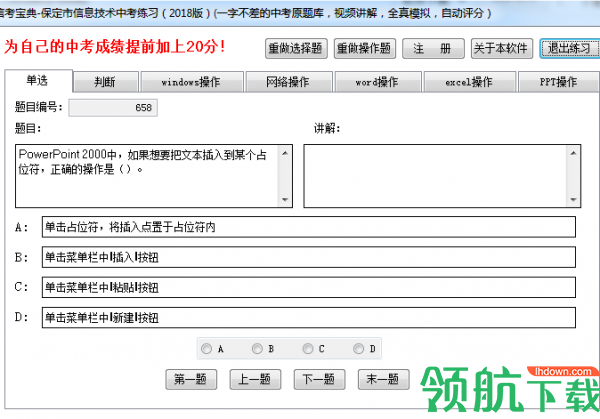Click the 重做操作题 button
The width and height of the screenshot is (600, 419).
[x=365, y=49]
